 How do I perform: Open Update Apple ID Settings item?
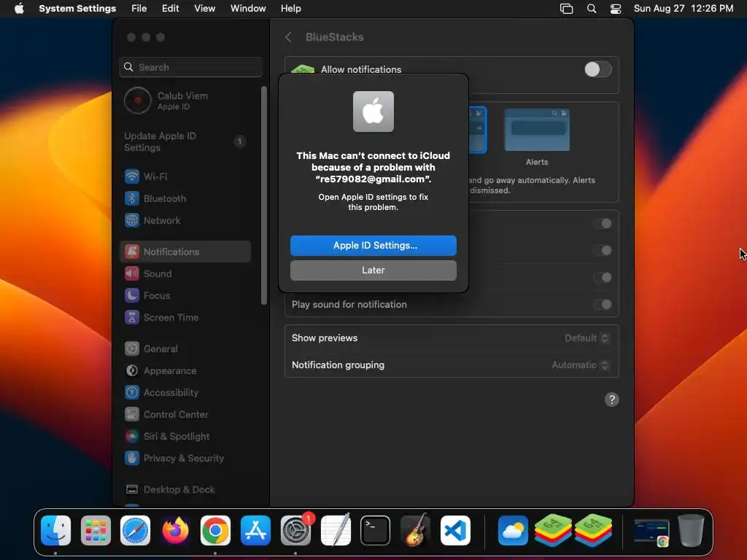(185, 142)
